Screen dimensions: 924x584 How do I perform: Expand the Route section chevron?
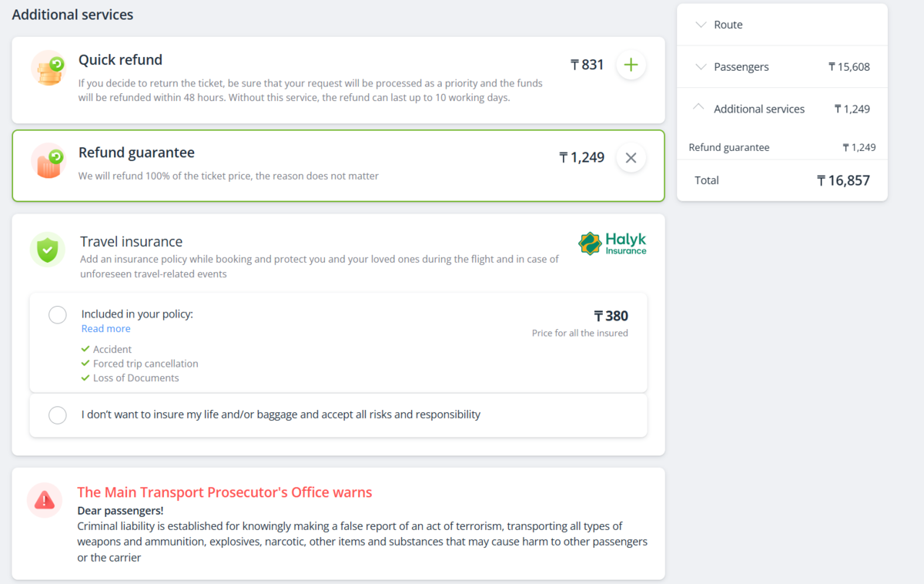(x=701, y=25)
